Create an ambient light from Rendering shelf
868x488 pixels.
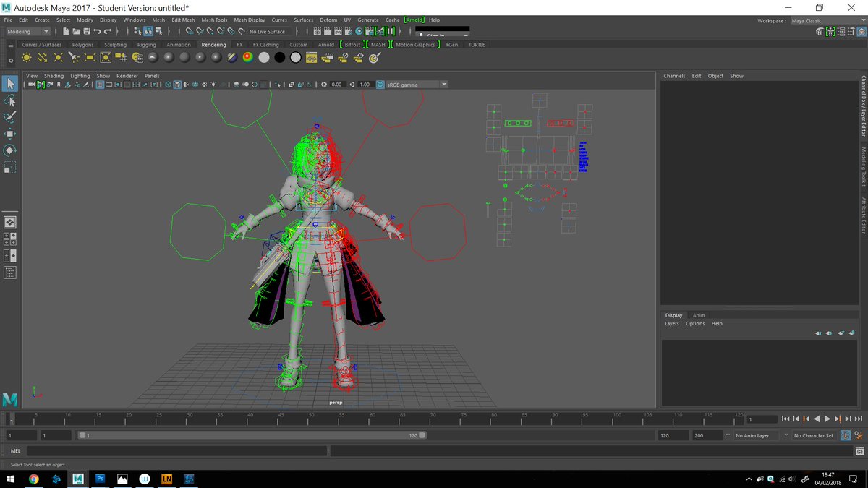pos(27,57)
